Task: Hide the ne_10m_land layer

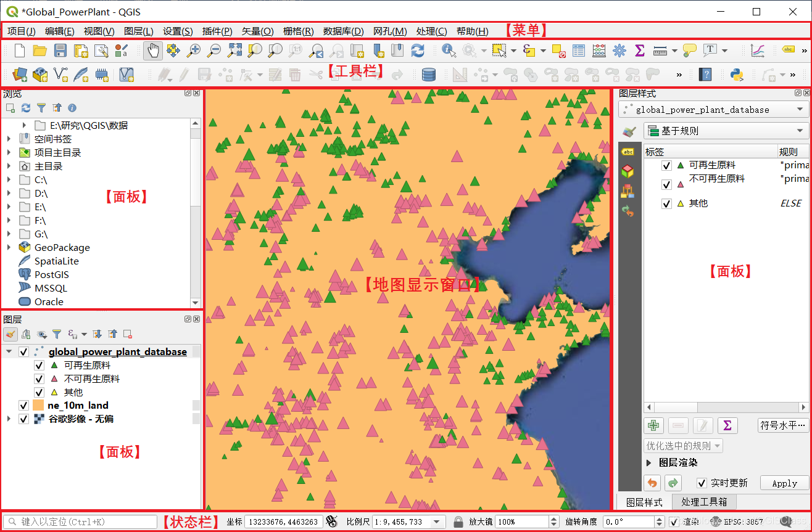Action: point(24,406)
